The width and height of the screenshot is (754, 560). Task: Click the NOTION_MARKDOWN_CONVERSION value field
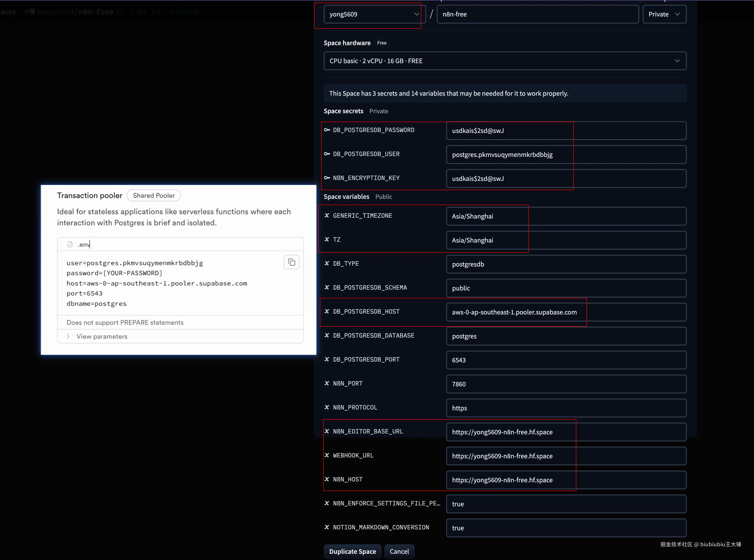coord(566,528)
